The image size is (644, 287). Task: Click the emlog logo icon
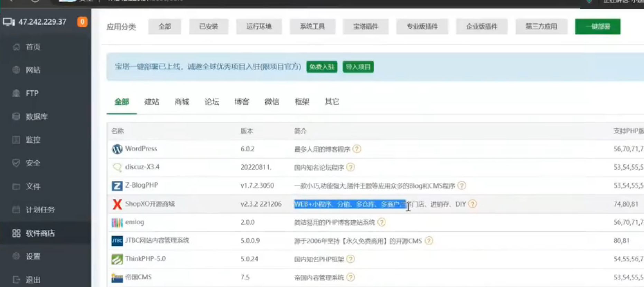tap(117, 222)
